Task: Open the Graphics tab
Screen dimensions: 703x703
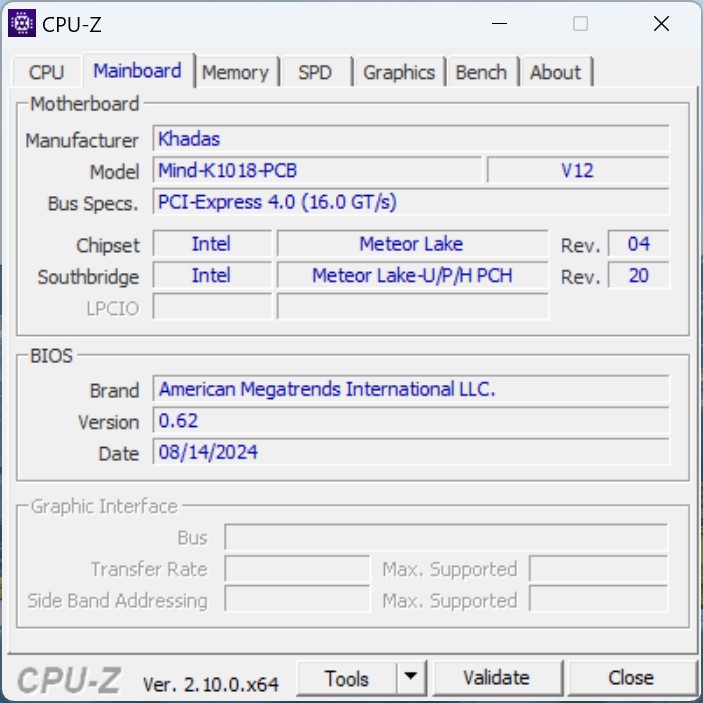Action: (x=399, y=72)
